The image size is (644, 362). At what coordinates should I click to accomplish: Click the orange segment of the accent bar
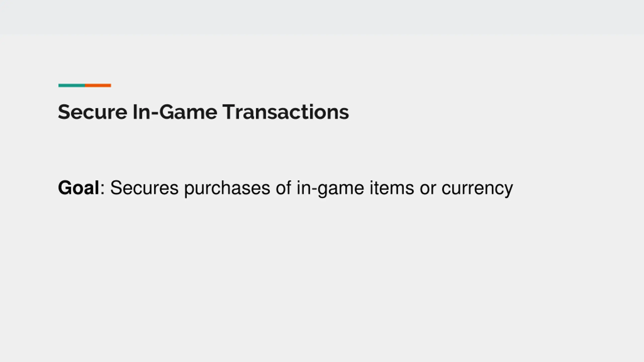point(98,85)
